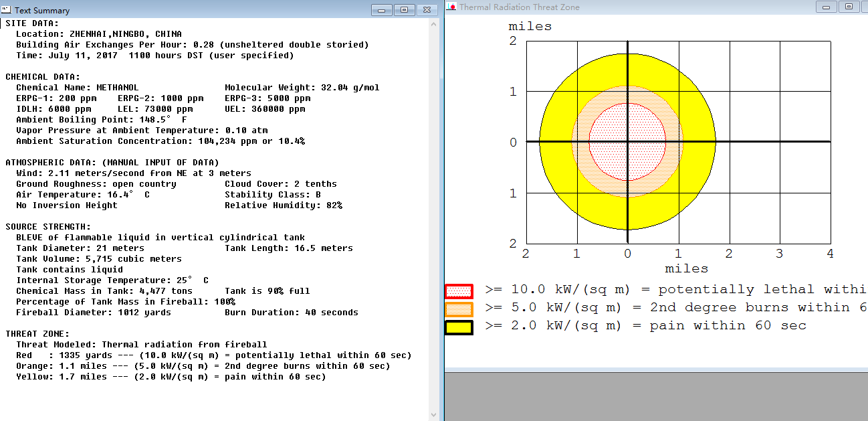Click 'Tank contains liquid' line
Screen dimensions: 868x421
[69, 270]
